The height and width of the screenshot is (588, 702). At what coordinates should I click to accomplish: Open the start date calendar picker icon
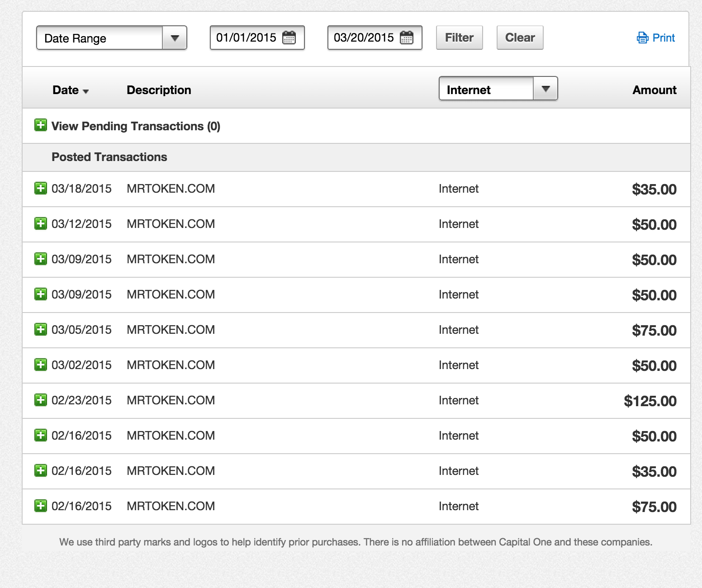289,38
